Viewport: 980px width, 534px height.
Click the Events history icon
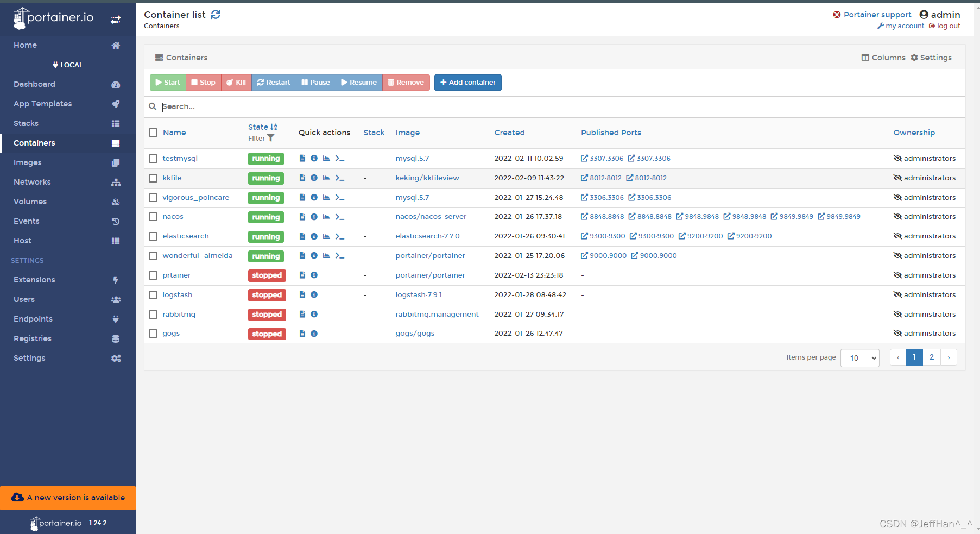click(x=116, y=222)
